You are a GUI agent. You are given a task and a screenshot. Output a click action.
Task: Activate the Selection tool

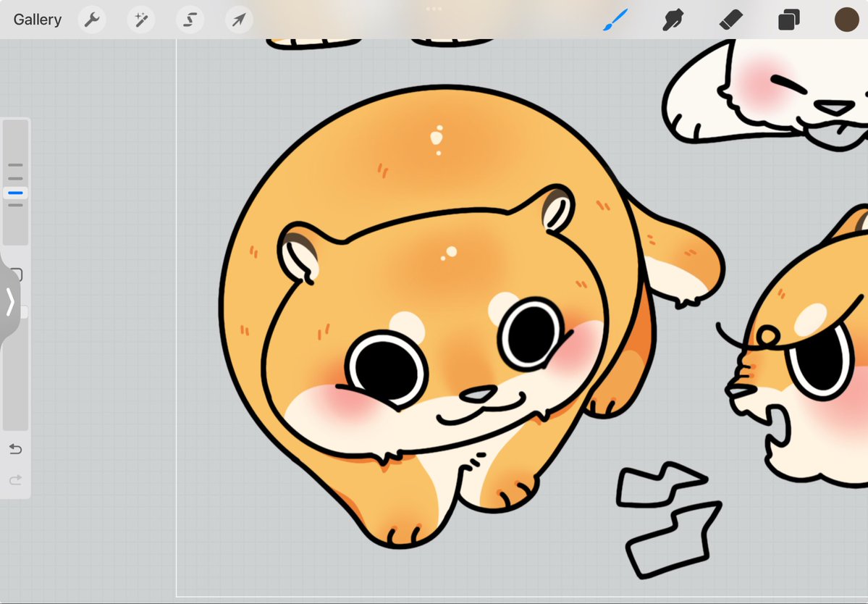click(190, 20)
